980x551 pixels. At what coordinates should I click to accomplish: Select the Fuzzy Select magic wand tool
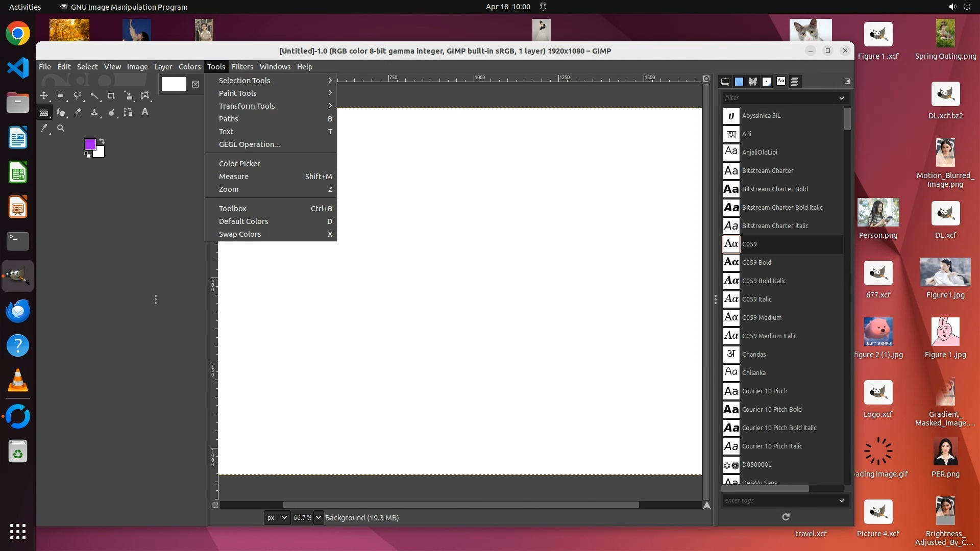(94, 95)
